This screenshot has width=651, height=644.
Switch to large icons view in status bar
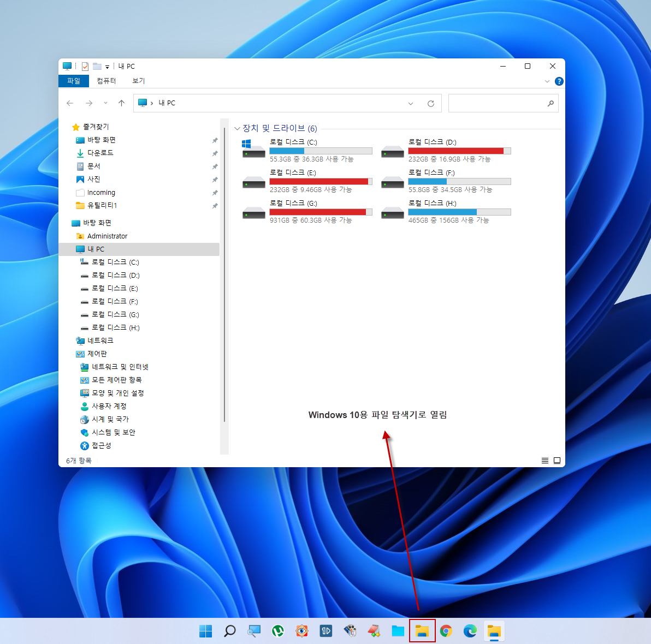click(x=557, y=461)
